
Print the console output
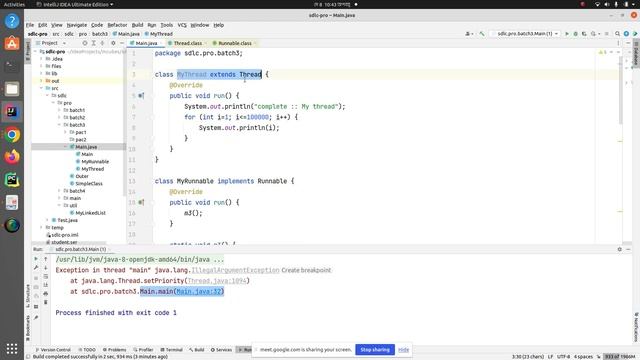(x=46, y=293)
